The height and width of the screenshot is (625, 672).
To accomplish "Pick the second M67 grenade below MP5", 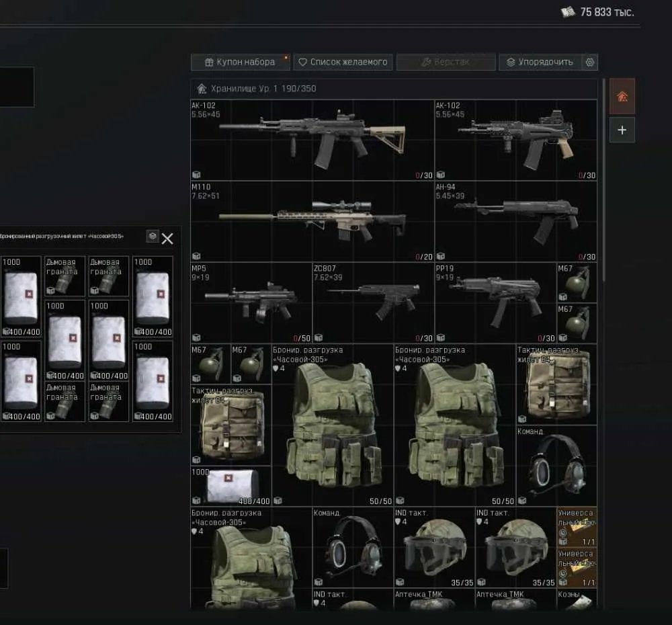I will (251, 364).
